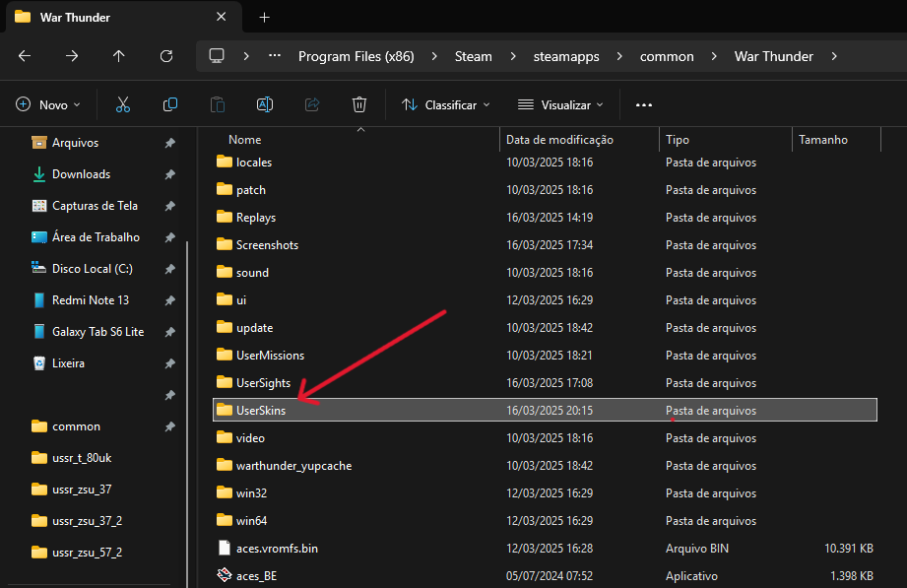Click the This PC monitor icon in address bar
The height and width of the screenshot is (588, 907).
click(x=217, y=56)
